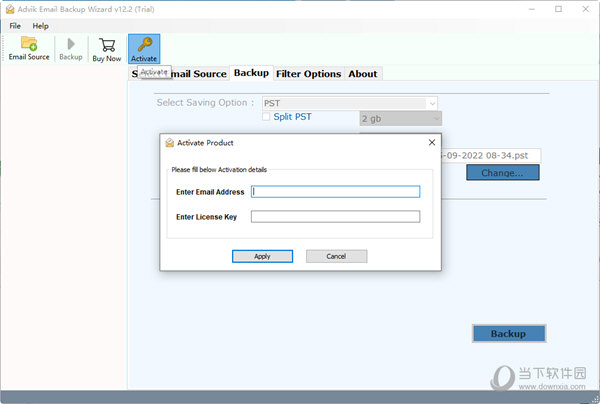The image size is (600, 404).
Task: Switch to the Select Email Source tab
Action: click(x=179, y=74)
